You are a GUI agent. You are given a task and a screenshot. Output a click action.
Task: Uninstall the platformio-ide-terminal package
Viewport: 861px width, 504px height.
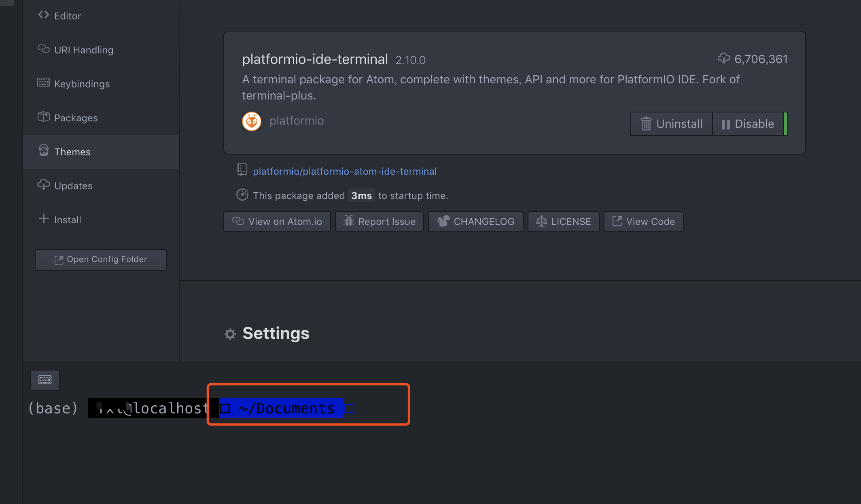pyautogui.click(x=671, y=124)
